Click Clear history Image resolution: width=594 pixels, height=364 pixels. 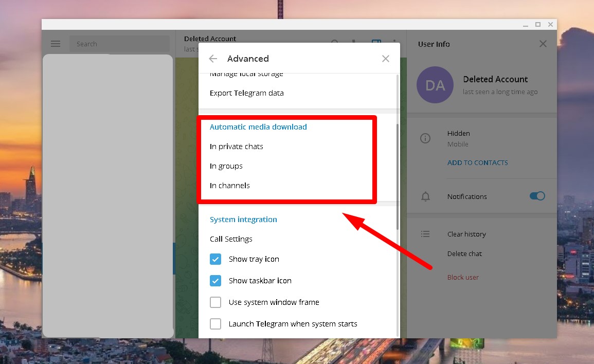pos(466,234)
